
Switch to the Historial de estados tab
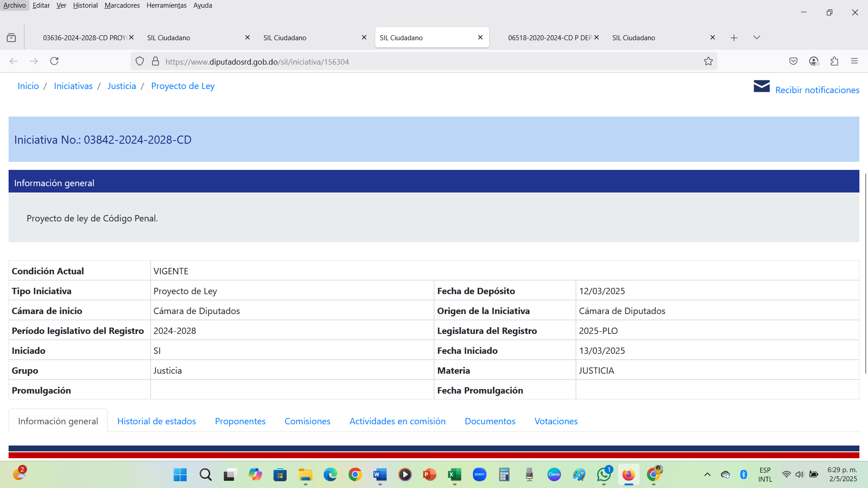(156, 421)
